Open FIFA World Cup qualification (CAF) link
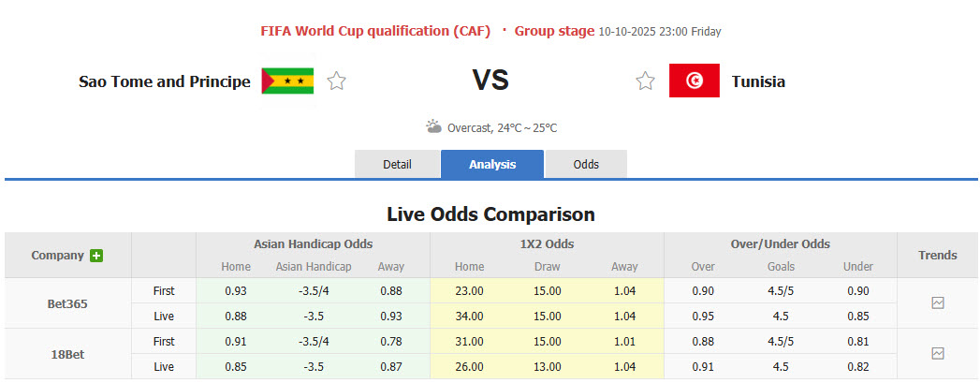The width and height of the screenshot is (980, 383). click(375, 31)
